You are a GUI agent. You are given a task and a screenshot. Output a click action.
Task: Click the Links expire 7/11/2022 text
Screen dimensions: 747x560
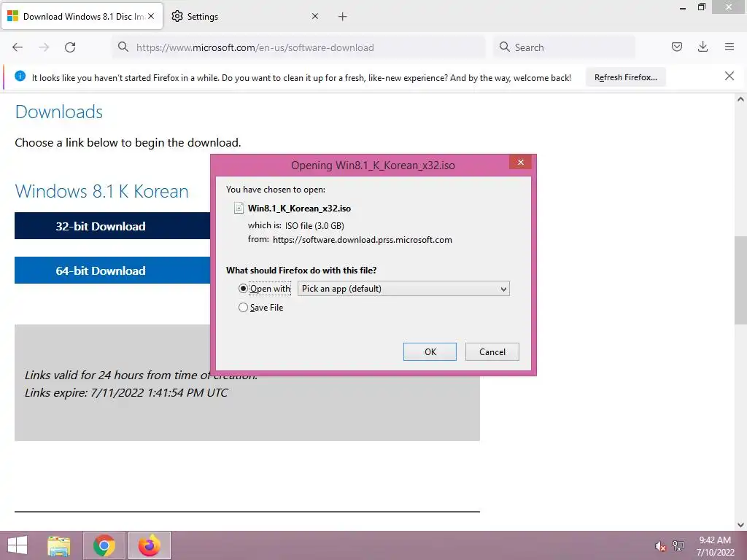pos(126,392)
